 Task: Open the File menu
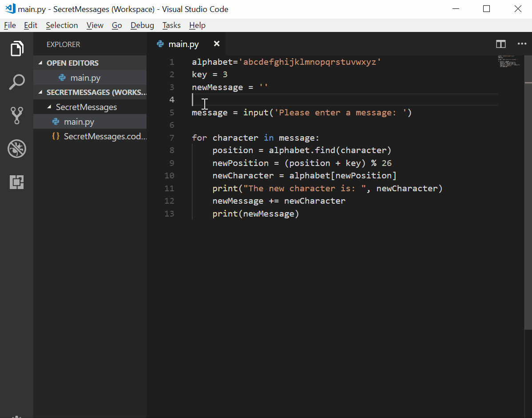(10, 25)
